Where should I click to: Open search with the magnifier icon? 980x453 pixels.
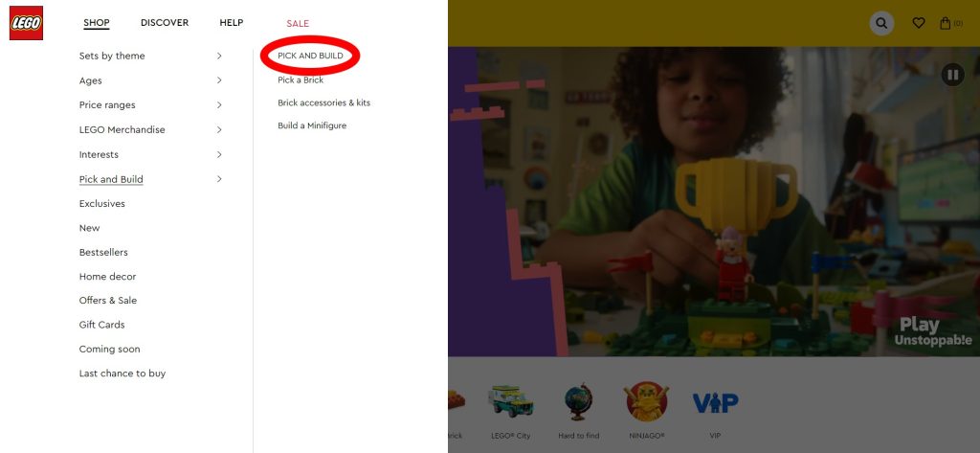pos(881,23)
